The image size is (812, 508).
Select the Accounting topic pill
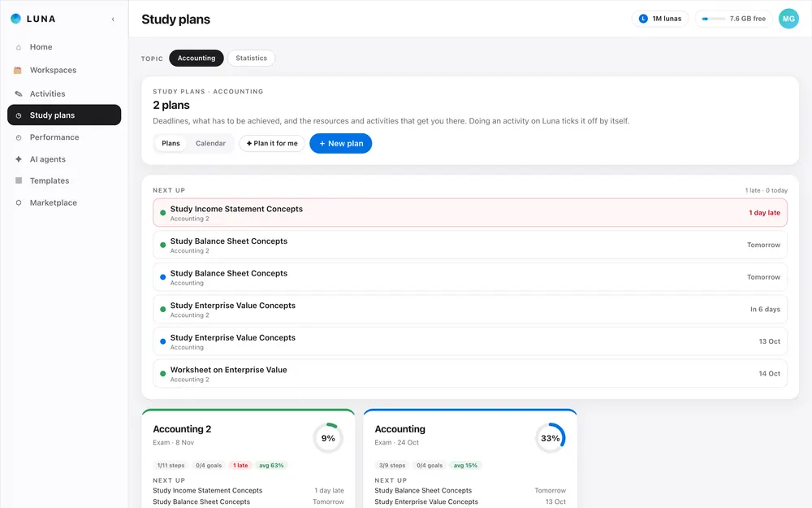coord(197,58)
